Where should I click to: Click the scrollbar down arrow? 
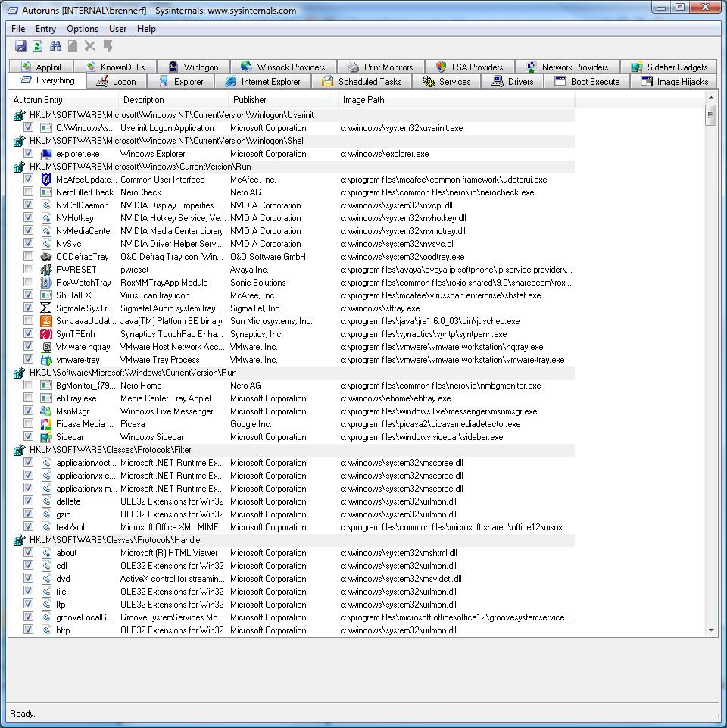[711, 630]
